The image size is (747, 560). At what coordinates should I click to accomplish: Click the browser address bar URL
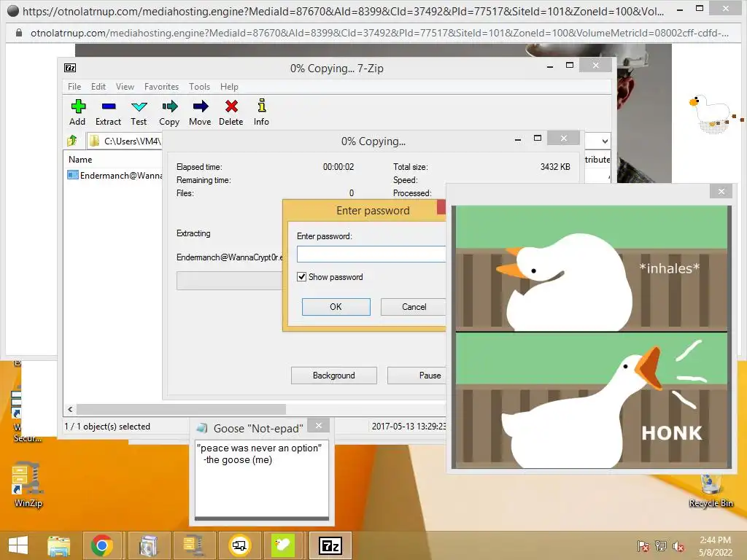379,33
